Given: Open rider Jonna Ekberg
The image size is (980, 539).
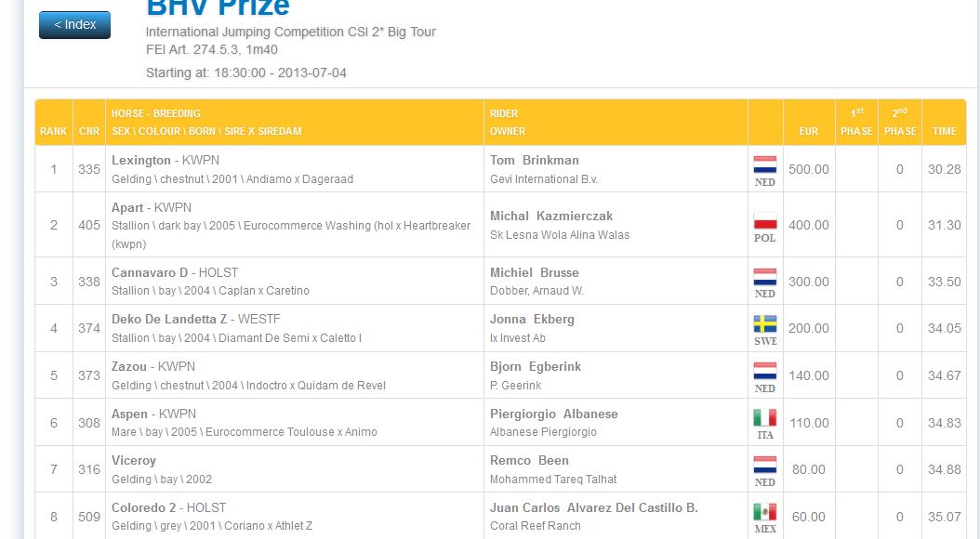Looking at the screenshot, I should [x=532, y=319].
